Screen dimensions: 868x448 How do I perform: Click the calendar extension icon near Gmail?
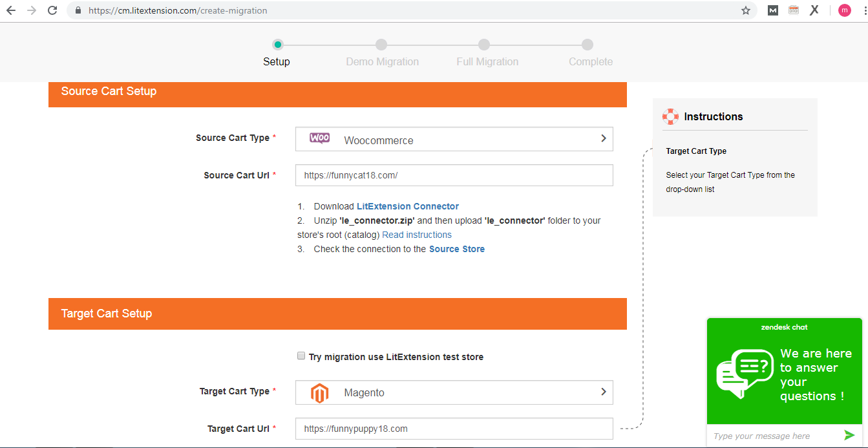coord(793,10)
